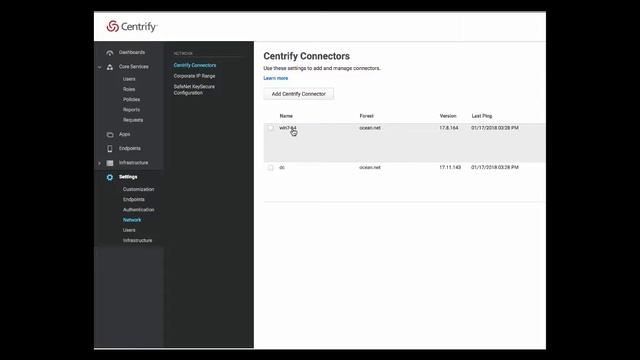This screenshot has width=640, height=360.
Task: Click the Apps briefcase icon
Action: tap(110, 134)
